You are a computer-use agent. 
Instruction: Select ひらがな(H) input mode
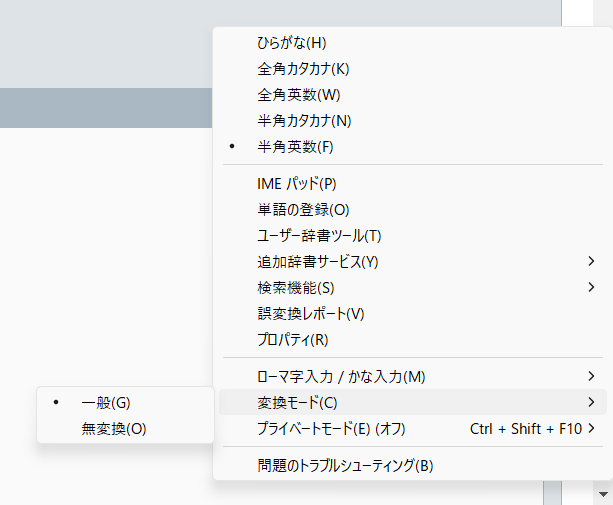point(292,43)
